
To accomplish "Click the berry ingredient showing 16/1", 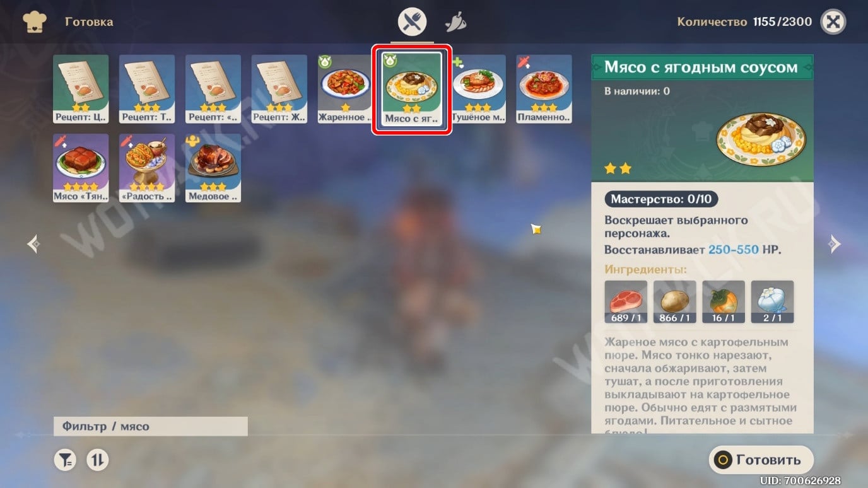I will [724, 302].
